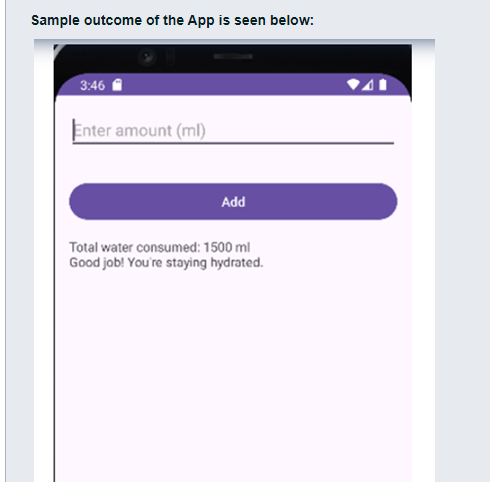
Task: Click the purple status bar background
Action: pos(233,85)
